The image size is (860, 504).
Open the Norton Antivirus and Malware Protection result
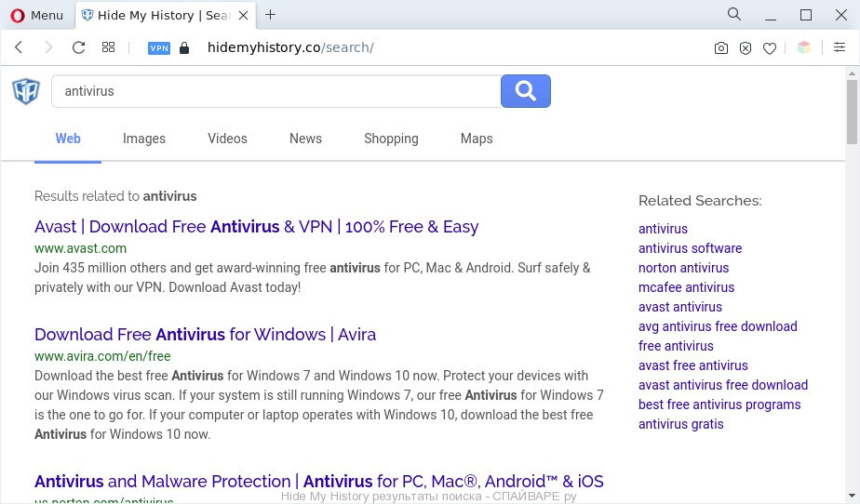pos(318,482)
